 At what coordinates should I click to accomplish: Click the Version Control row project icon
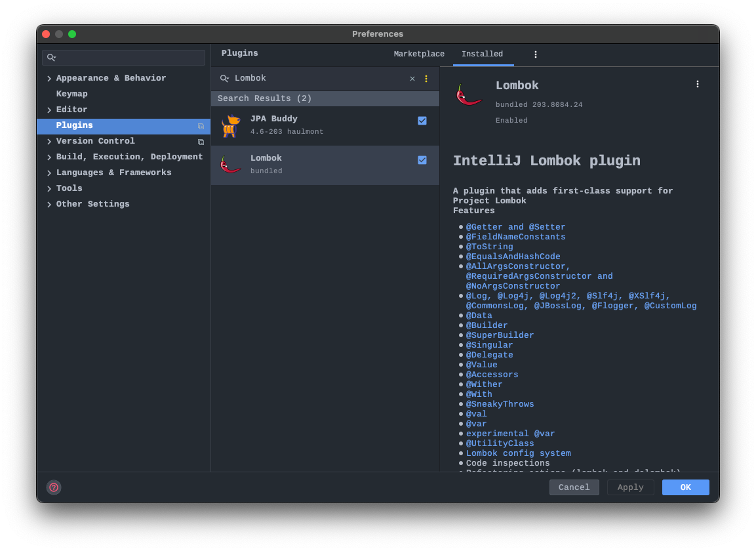tap(201, 142)
